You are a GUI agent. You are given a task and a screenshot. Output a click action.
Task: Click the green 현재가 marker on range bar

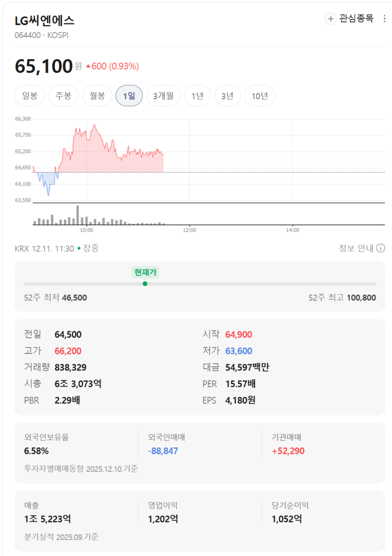coord(145,283)
